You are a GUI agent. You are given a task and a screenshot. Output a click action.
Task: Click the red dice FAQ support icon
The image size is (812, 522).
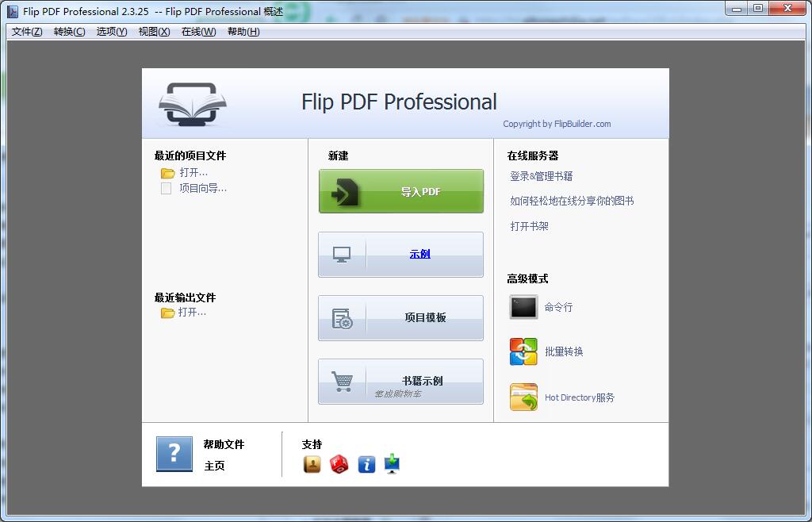[339, 465]
